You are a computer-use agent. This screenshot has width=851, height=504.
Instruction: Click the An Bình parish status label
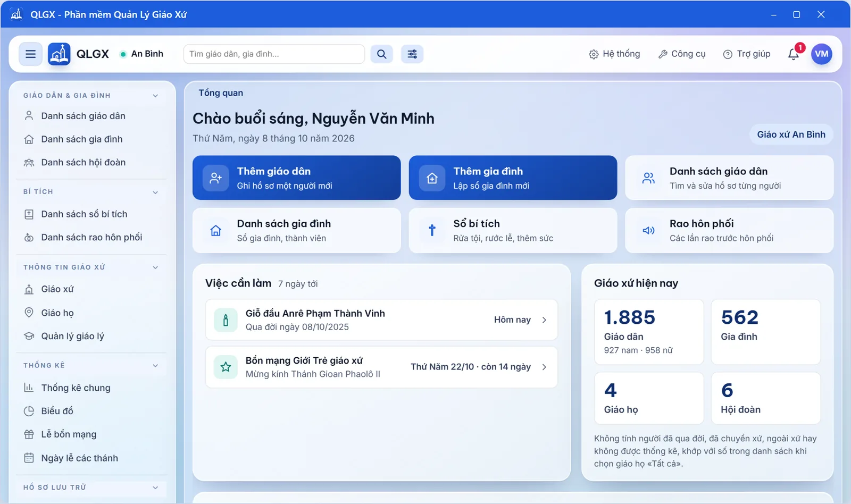click(141, 54)
